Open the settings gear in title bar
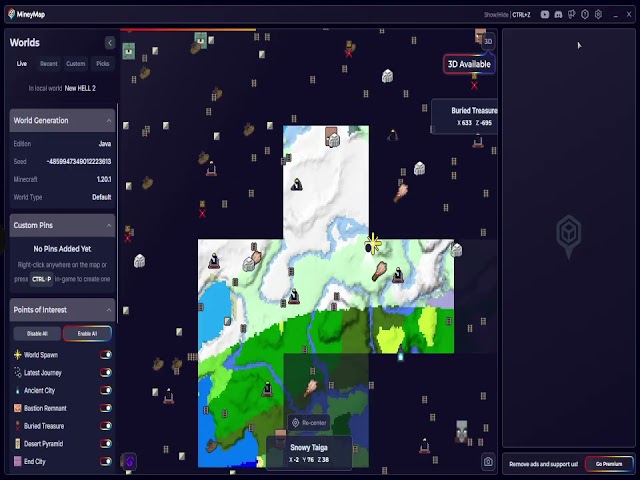The width and height of the screenshot is (640, 480). point(598,15)
